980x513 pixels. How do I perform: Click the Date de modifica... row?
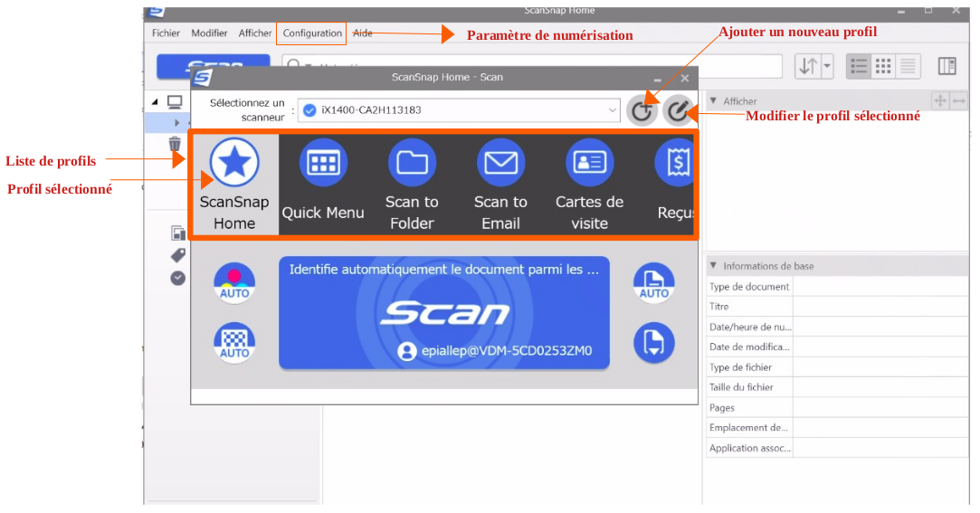click(837, 347)
